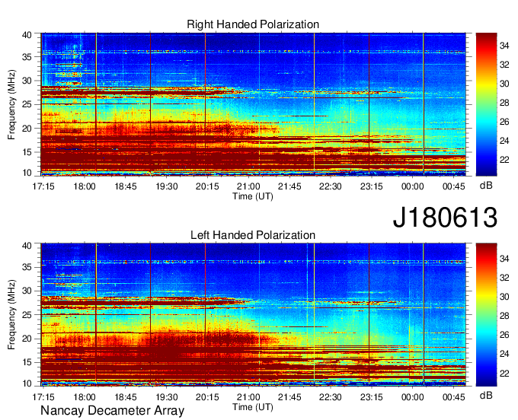Click the 28 dB tick on Left Handed colorbar
Viewport: 518px width, 420px height.
504,316
